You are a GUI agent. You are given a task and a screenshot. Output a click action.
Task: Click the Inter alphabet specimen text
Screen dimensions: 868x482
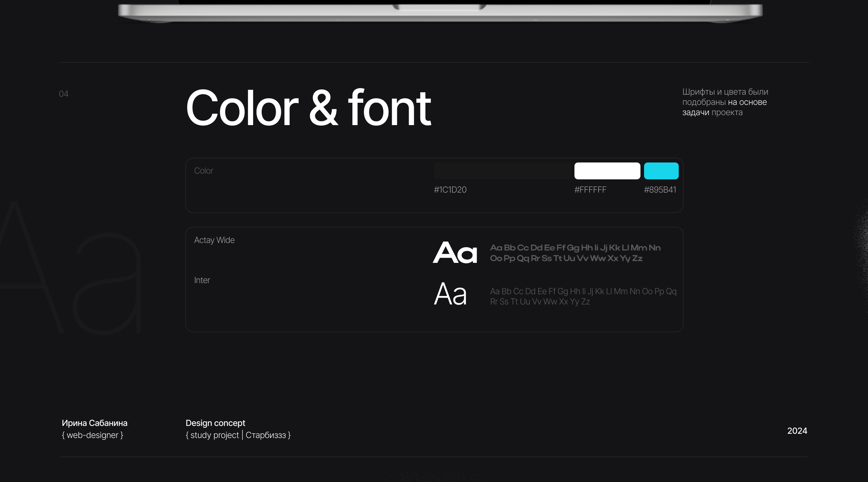click(x=583, y=296)
